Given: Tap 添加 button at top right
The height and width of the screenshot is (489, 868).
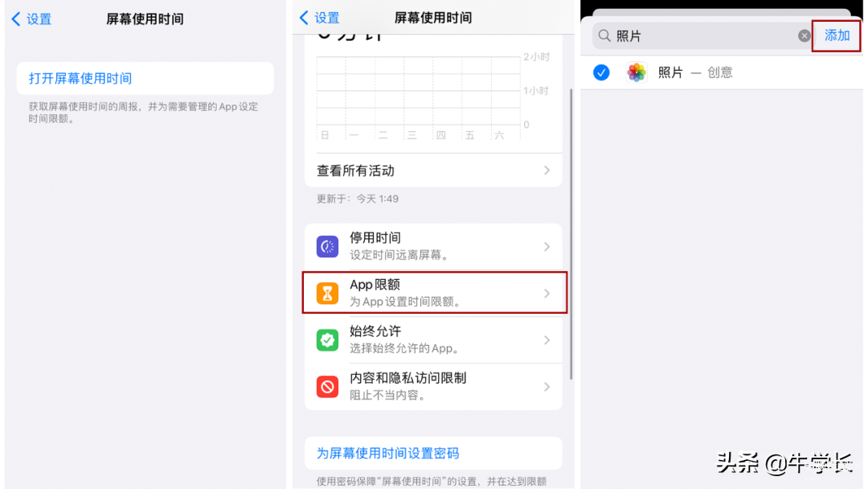Looking at the screenshot, I should point(837,35).
